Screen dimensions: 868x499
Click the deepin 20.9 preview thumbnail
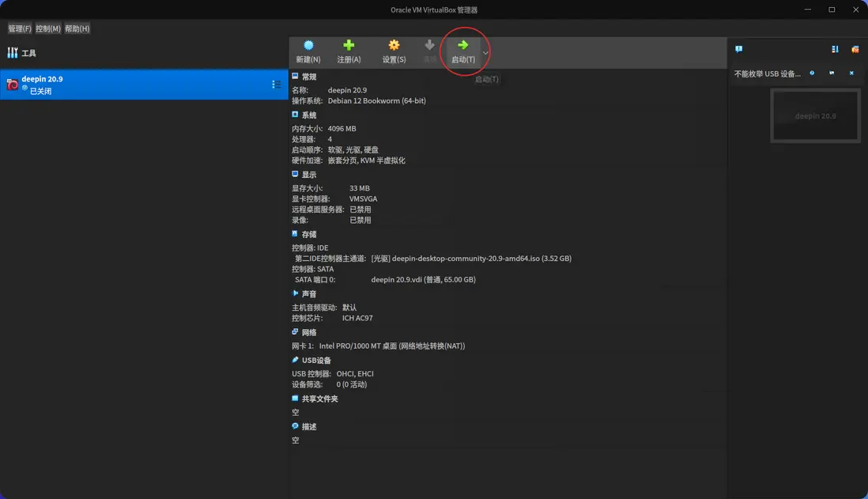click(815, 115)
